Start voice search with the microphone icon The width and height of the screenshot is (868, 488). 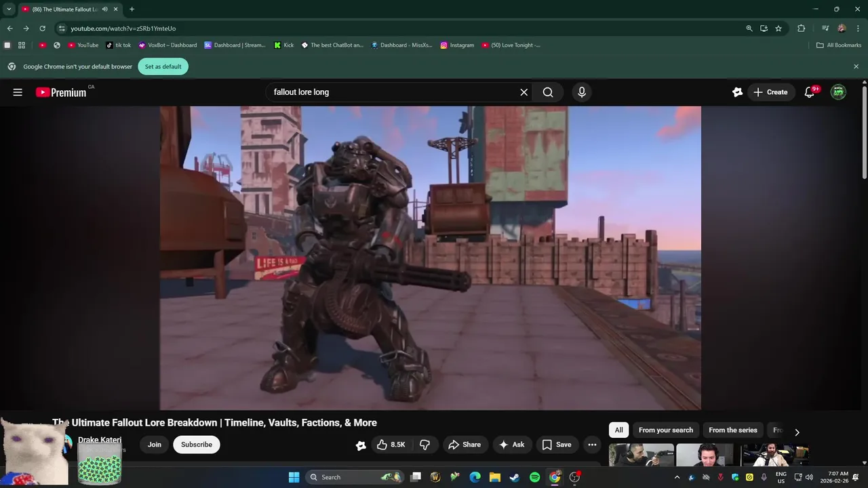581,92
